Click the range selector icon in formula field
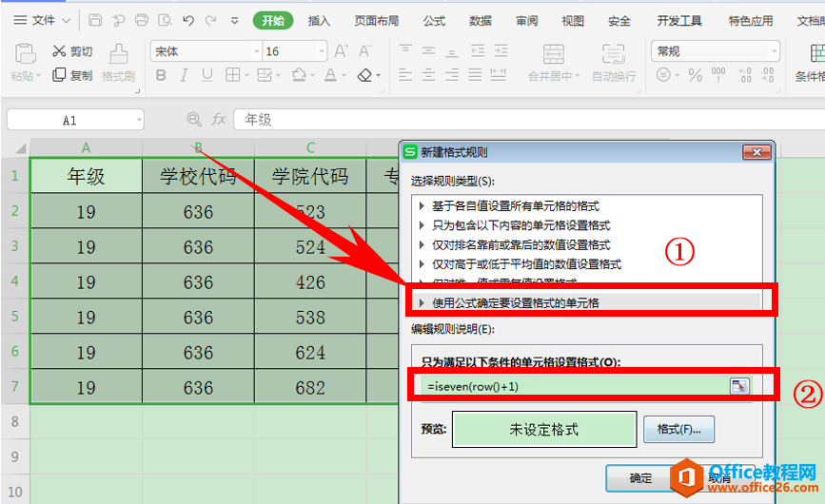 (739, 385)
